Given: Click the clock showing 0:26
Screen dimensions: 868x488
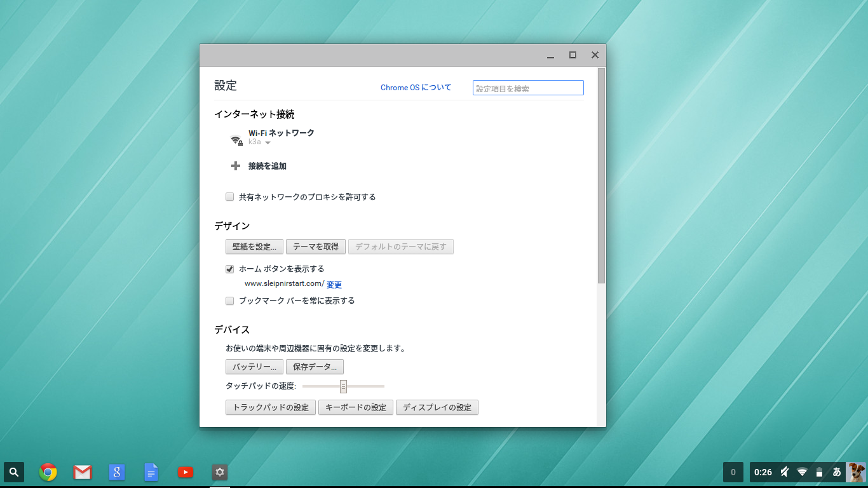Looking at the screenshot, I should (x=763, y=472).
